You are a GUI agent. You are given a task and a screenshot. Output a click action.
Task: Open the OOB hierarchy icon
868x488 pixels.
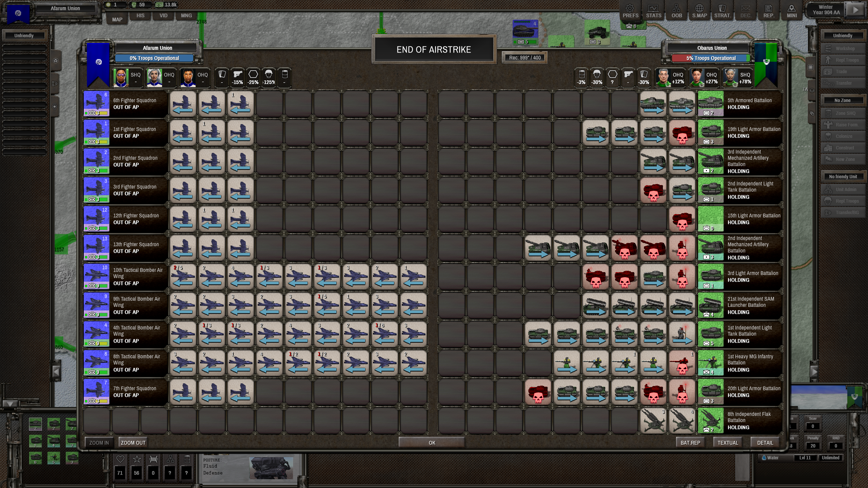(x=676, y=11)
